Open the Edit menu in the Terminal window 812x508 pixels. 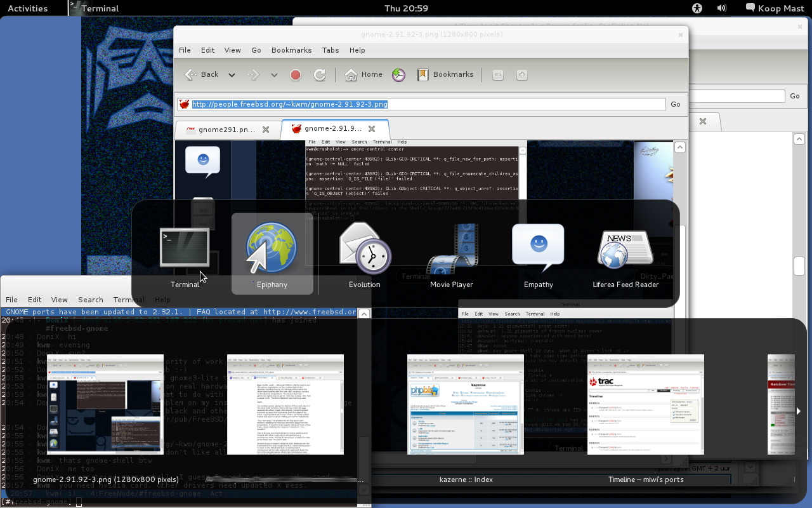pos(35,300)
